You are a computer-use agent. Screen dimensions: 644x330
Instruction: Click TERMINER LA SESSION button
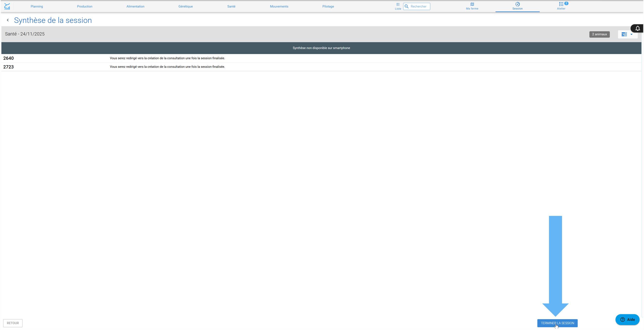click(x=557, y=323)
